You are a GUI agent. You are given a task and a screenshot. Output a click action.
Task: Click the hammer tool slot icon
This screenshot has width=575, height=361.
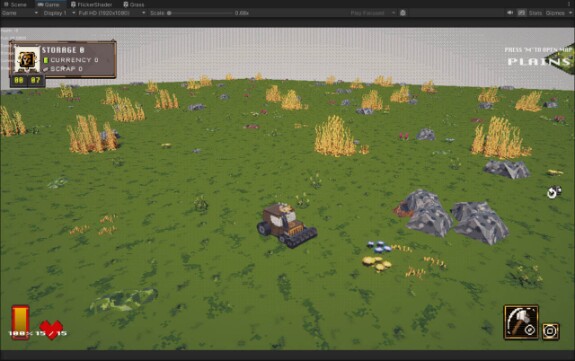click(x=521, y=322)
